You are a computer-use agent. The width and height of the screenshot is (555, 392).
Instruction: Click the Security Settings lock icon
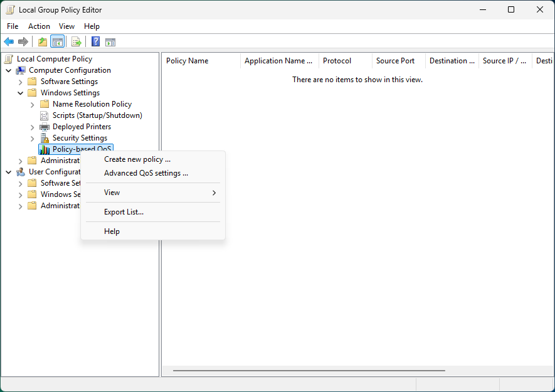(45, 138)
